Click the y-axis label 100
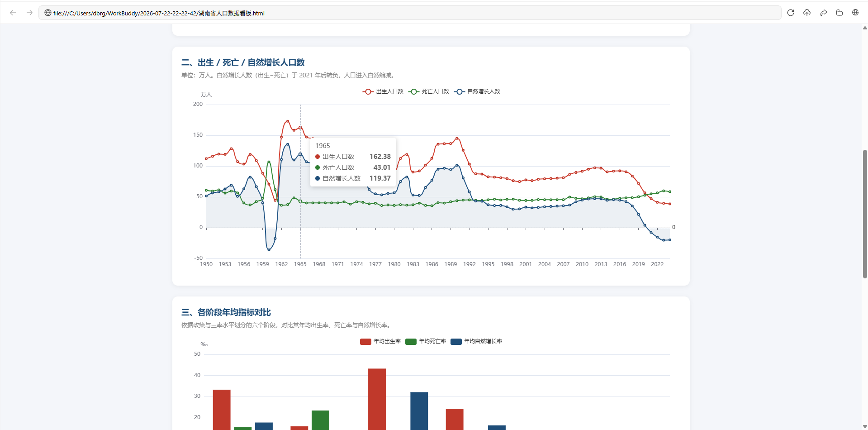The image size is (868, 430). (x=198, y=166)
